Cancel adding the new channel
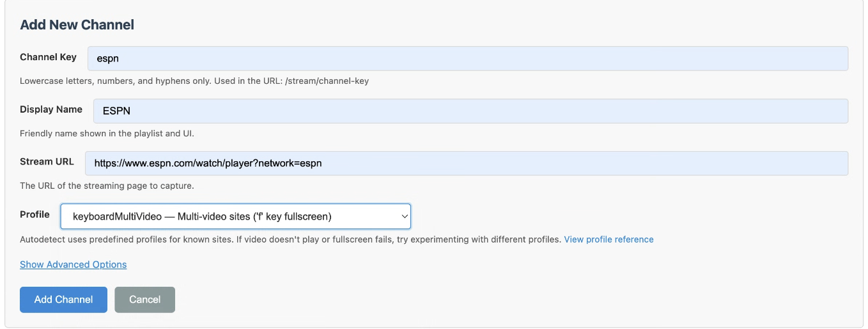 (x=144, y=300)
